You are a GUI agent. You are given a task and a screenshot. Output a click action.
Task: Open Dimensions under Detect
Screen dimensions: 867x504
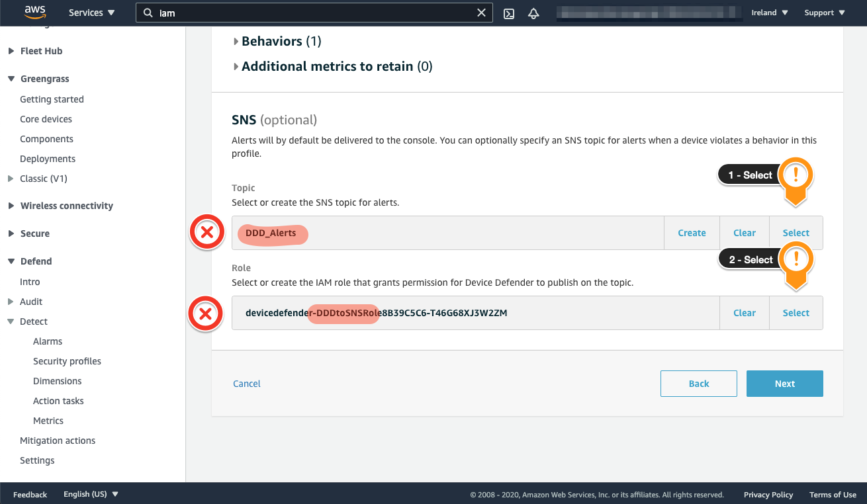tap(58, 381)
